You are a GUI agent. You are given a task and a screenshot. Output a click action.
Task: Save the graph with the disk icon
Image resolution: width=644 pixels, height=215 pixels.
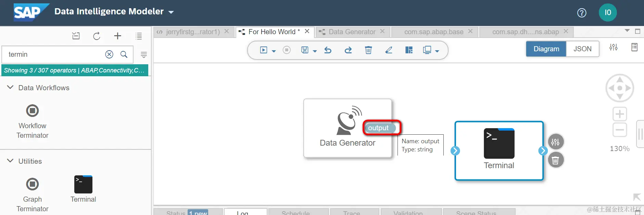click(305, 50)
